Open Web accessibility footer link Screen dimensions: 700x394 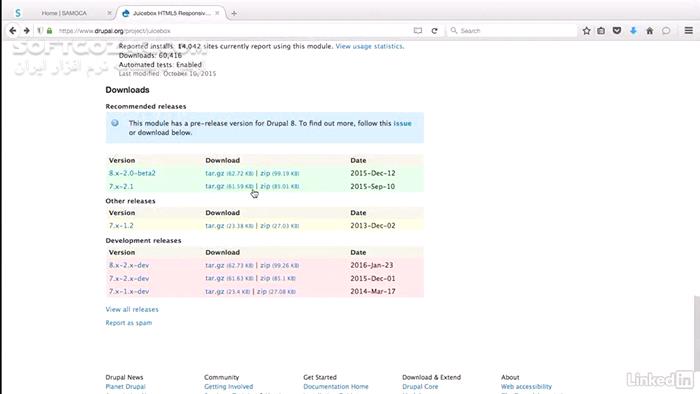pos(526,387)
